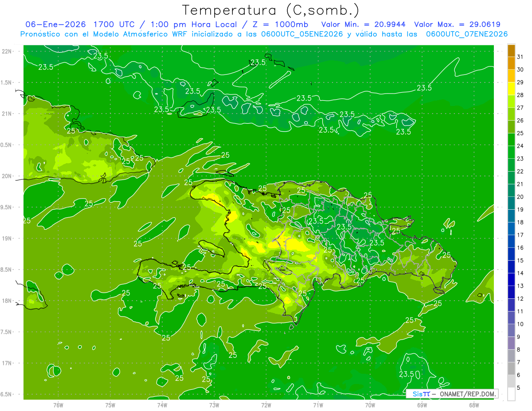
Task: Click legend swatch between 16 and 17
Action: [x=512, y=241]
